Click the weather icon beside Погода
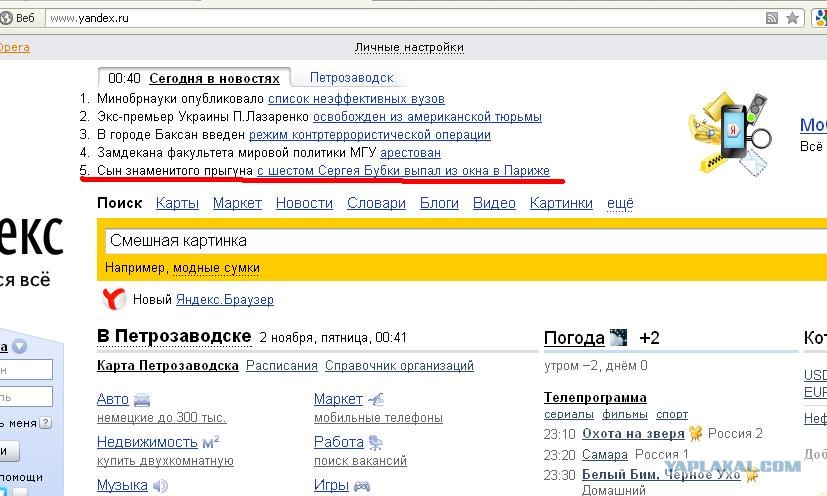Viewport: 827px width, 496px height. [619, 338]
